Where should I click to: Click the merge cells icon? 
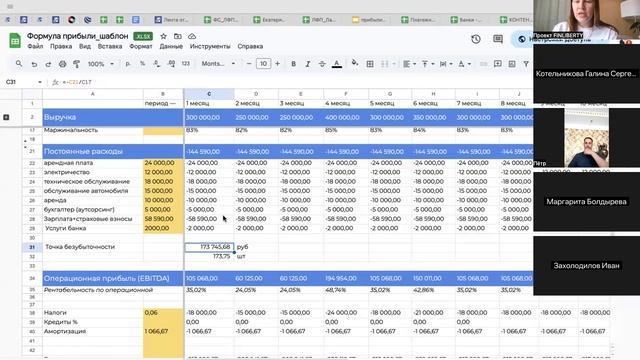pos(384,64)
